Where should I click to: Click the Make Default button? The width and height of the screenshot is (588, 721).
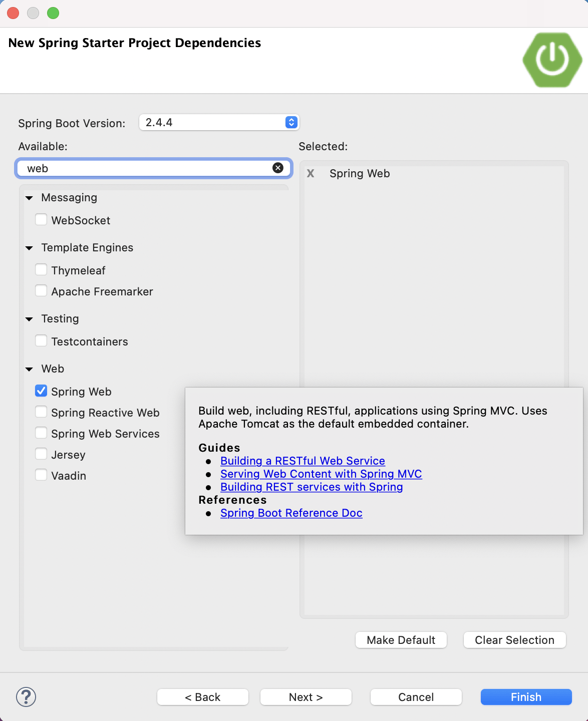[x=401, y=640]
